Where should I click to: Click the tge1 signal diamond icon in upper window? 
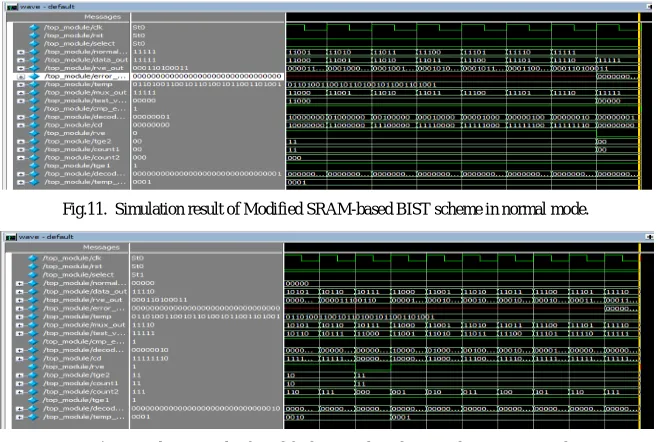[34, 166]
